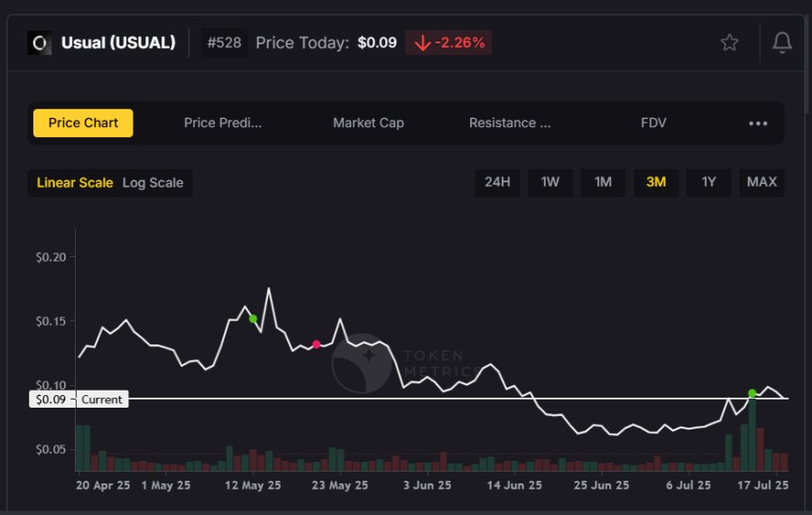Show MAX price history
812x515 pixels.
761,182
